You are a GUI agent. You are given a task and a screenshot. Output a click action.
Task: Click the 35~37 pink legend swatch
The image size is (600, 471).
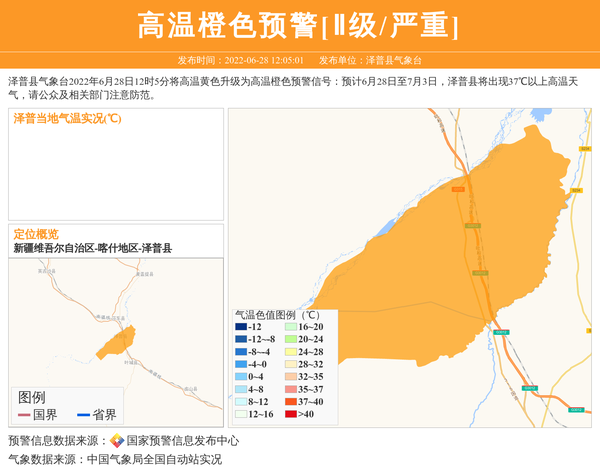290,389
